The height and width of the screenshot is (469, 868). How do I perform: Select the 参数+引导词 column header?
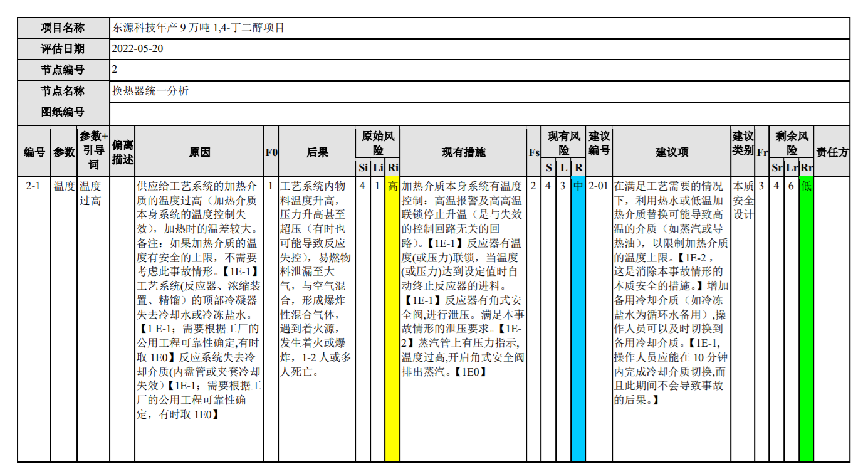point(93,151)
